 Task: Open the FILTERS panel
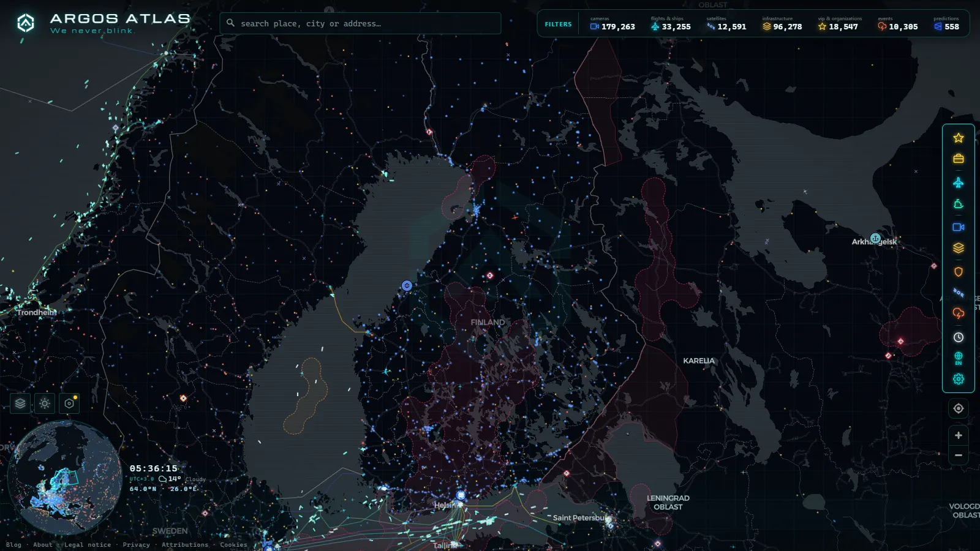pos(558,24)
